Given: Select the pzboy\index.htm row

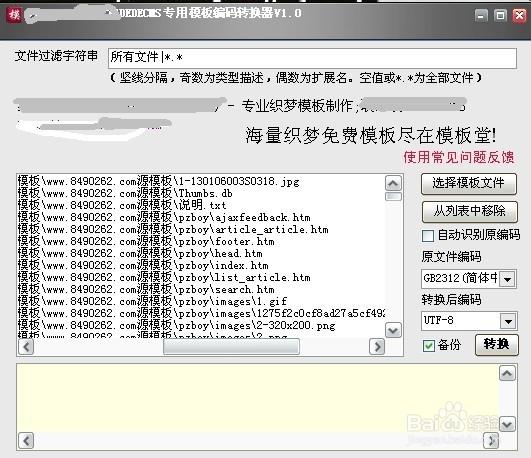Looking at the screenshot, I should [x=201, y=265].
